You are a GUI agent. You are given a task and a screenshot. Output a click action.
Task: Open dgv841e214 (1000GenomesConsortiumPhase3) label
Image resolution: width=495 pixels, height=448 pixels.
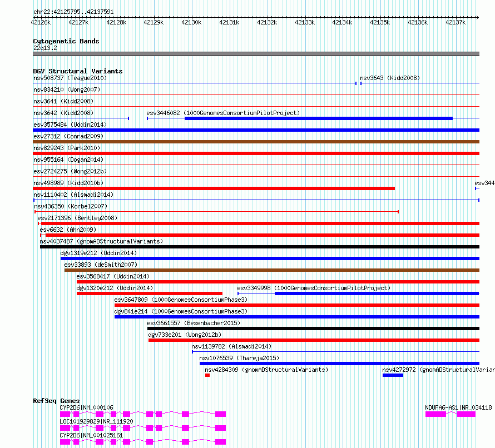click(181, 311)
